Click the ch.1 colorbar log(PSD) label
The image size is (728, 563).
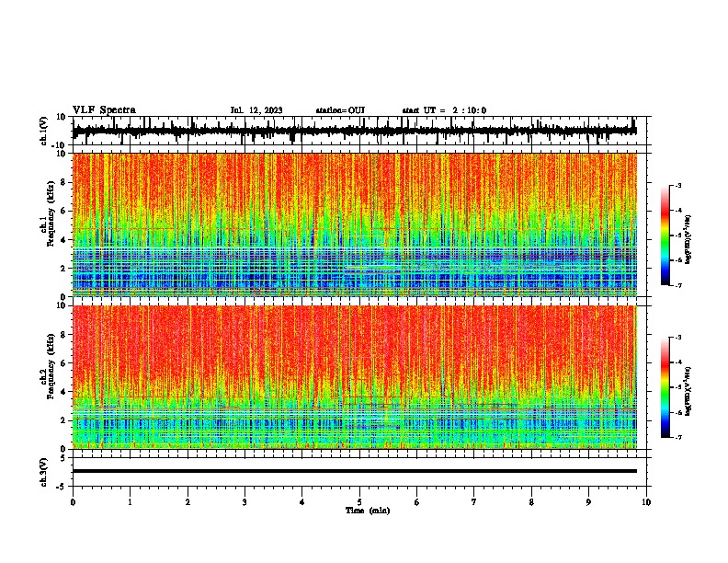click(688, 239)
